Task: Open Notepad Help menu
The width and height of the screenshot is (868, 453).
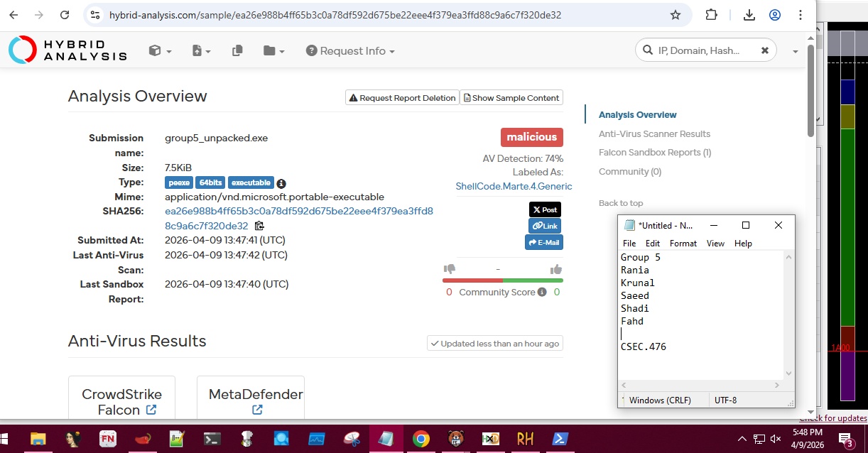Action: coord(743,244)
